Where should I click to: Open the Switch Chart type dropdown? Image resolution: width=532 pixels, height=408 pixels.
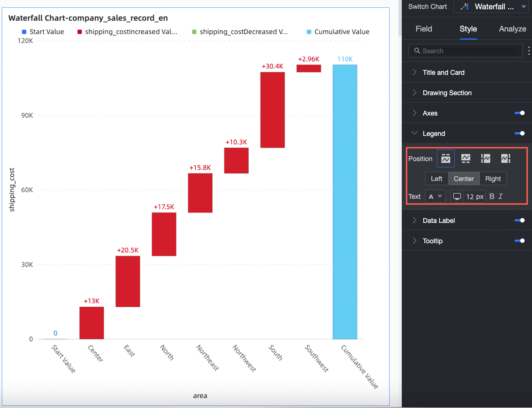point(491,7)
